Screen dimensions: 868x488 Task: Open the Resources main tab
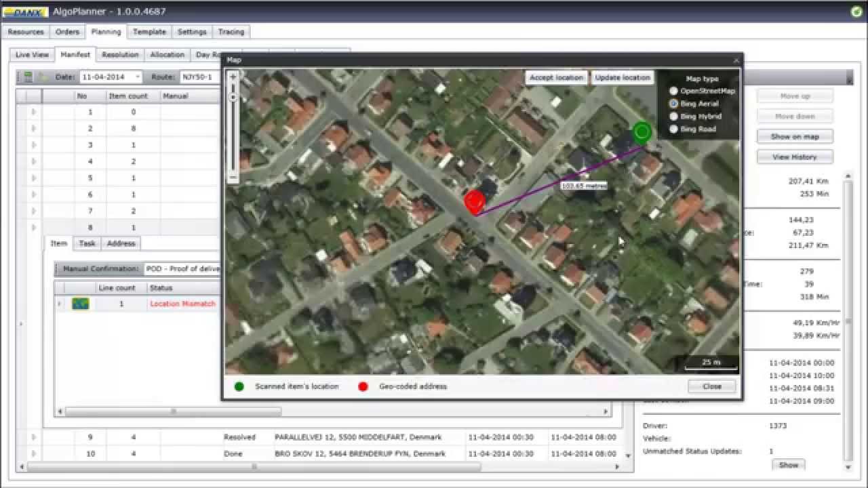26,32
